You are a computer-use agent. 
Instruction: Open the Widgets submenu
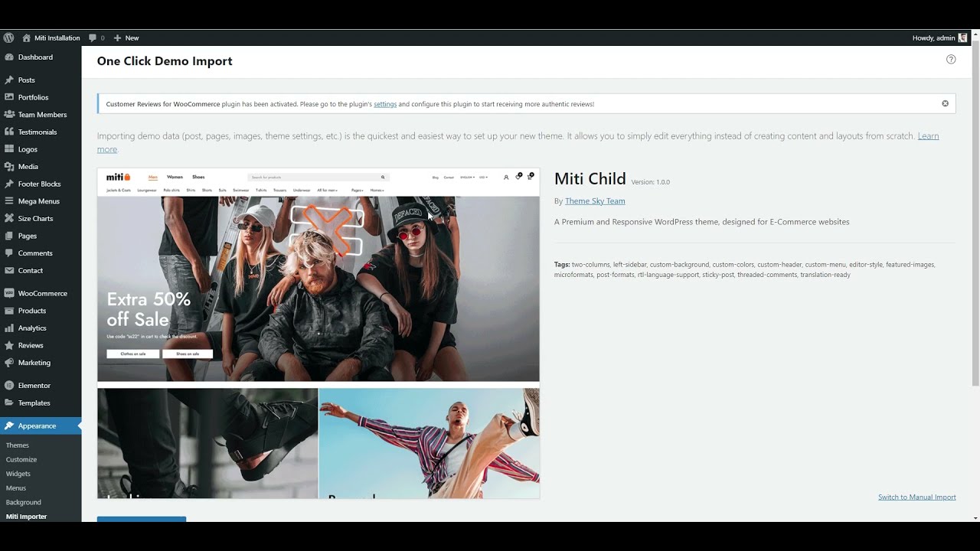pos(18,474)
